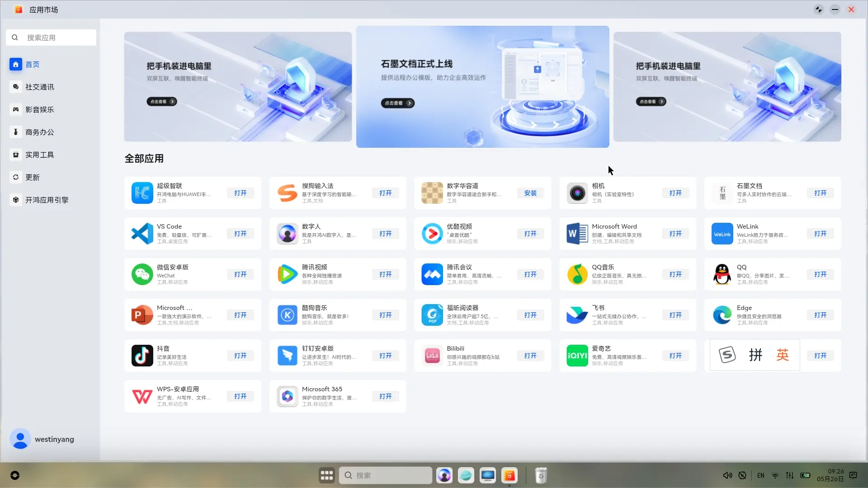The image size is (868, 488).
Task: Click the QQ penguin icon
Action: pyautogui.click(x=722, y=274)
